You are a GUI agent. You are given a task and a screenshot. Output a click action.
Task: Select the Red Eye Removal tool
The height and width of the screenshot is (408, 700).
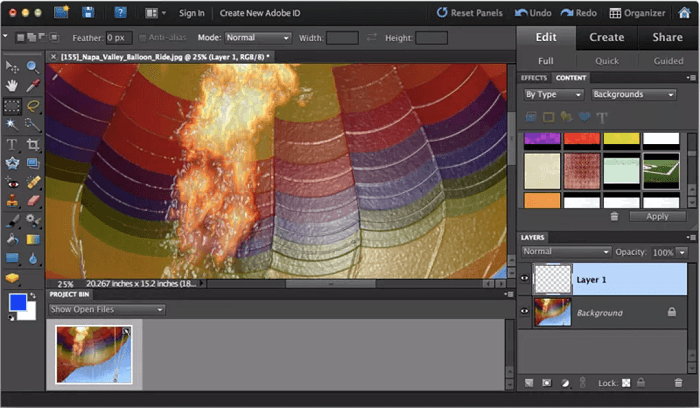click(12, 182)
